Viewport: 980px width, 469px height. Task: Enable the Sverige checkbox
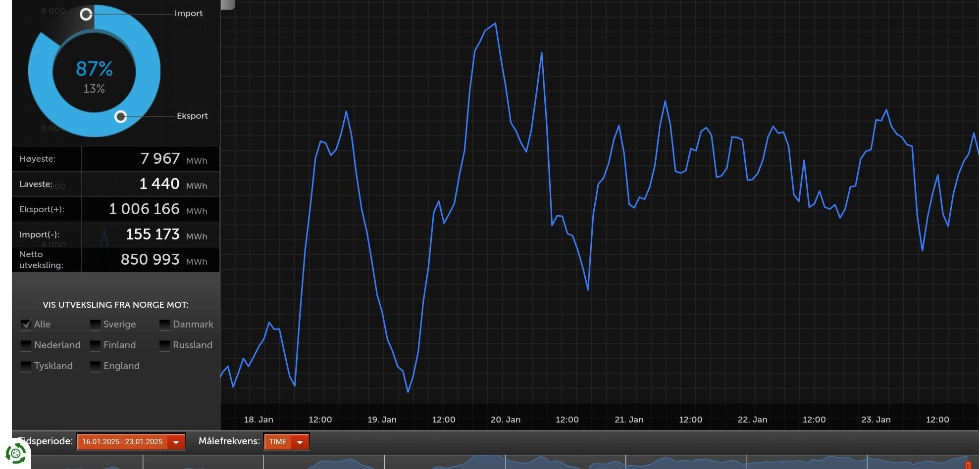click(x=95, y=325)
